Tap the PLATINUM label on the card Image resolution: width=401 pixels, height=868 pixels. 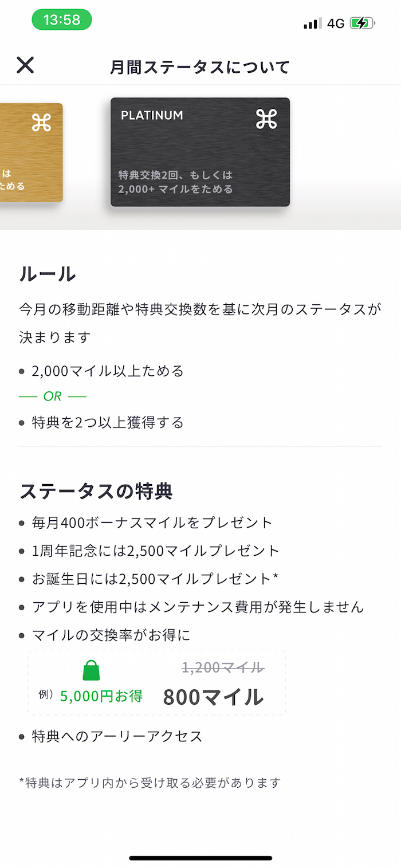pos(152,115)
